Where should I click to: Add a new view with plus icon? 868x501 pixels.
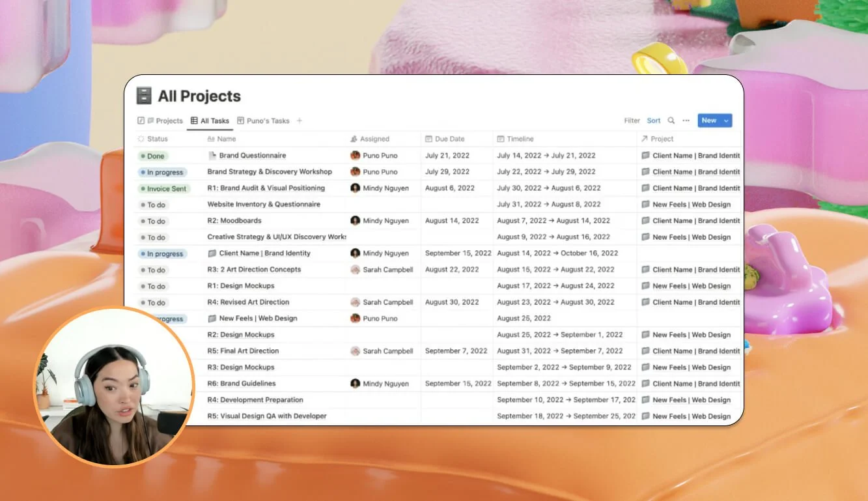[300, 121]
